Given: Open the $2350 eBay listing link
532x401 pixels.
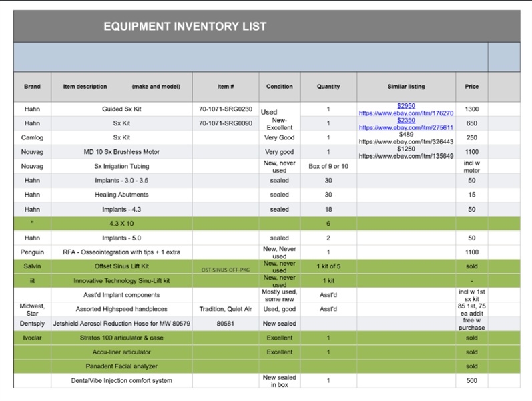Looking at the screenshot, I should coord(406,121).
